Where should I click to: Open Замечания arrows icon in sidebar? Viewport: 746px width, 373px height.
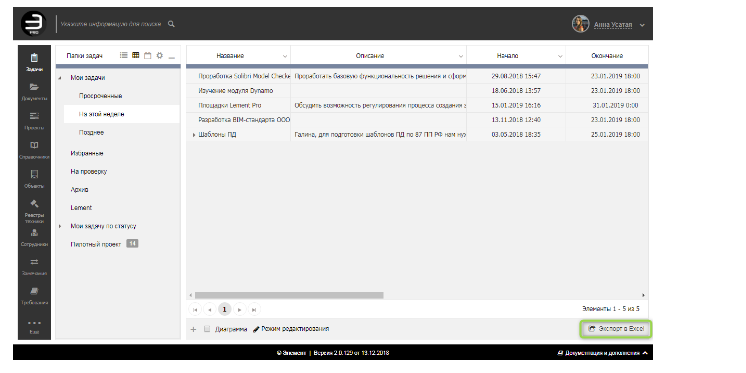(34, 262)
